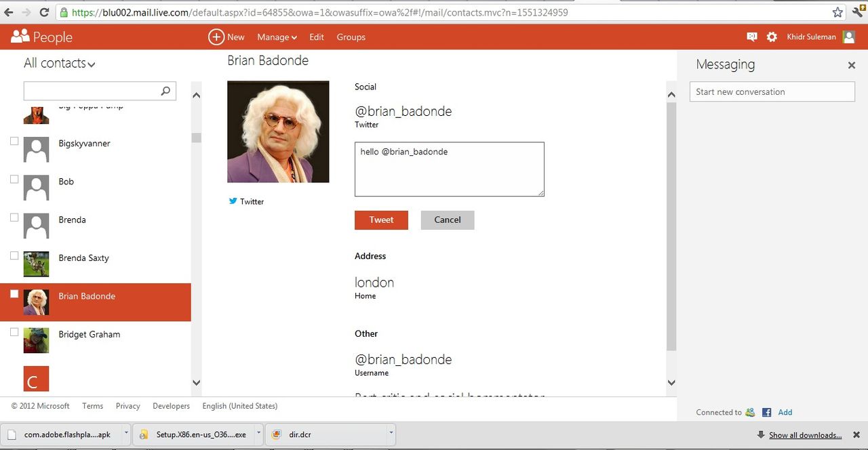The image size is (868, 450).
Task: Open Setup.X86 exe download options arrow
Action: pyautogui.click(x=258, y=434)
